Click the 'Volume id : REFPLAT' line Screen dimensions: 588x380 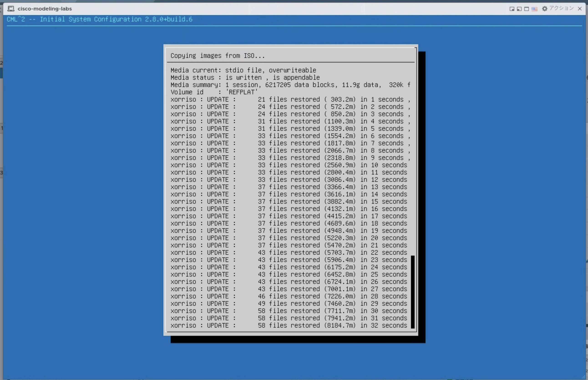214,92
